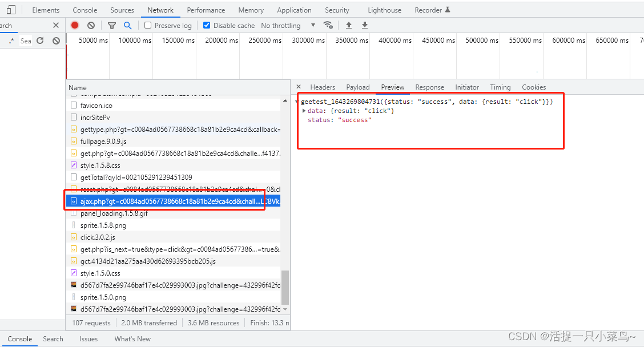Close the request details pane
Image resolution: width=644 pixels, height=347 pixels.
tap(299, 87)
